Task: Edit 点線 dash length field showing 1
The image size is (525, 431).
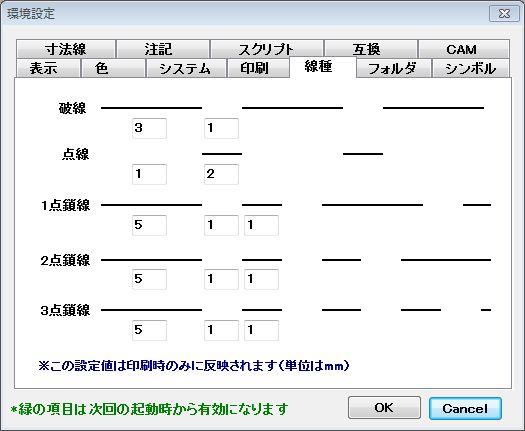Action: point(149,174)
